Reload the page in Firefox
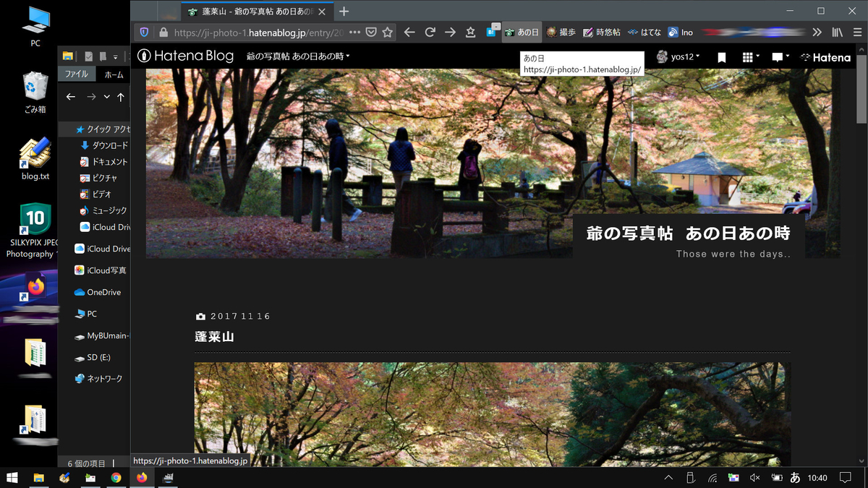The image size is (868, 488). [430, 32]
